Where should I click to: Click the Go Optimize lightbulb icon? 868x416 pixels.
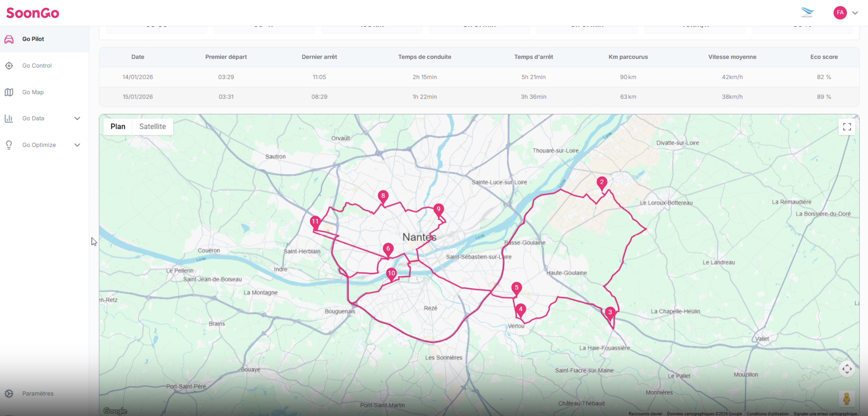click(9, 145)
